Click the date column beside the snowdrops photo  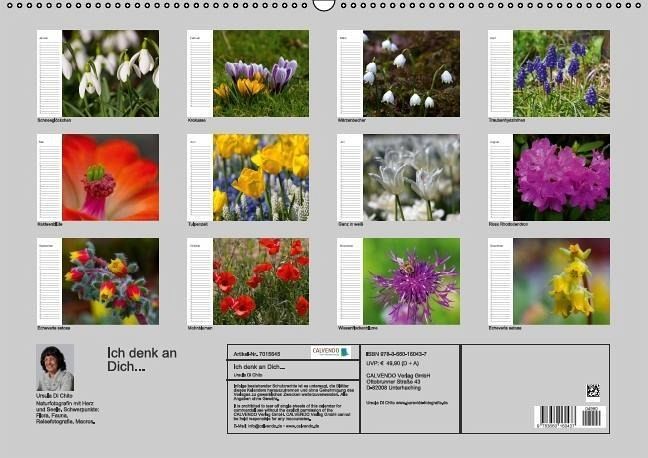click(x=50, y=73)
